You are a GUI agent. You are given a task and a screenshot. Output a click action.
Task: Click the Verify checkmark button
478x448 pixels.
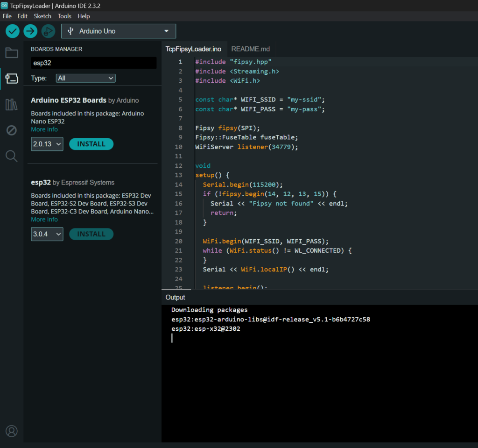click(13, 31)
